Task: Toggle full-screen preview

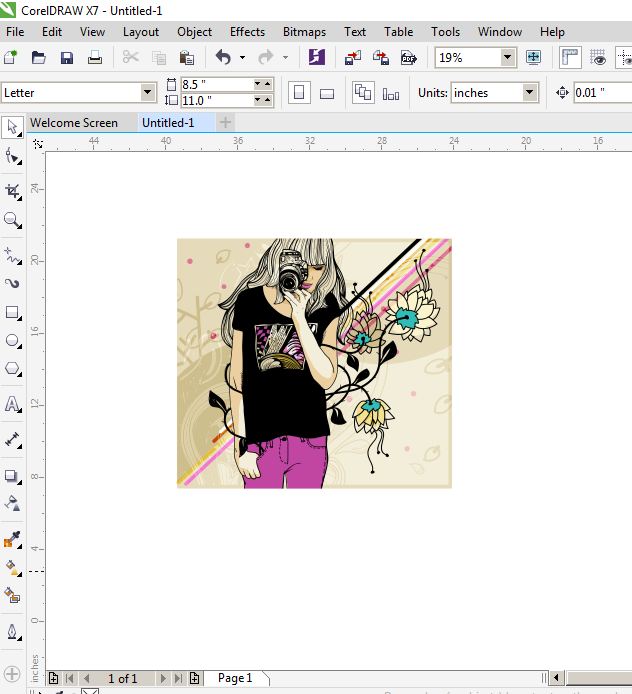Action: [x=533, y=57]
